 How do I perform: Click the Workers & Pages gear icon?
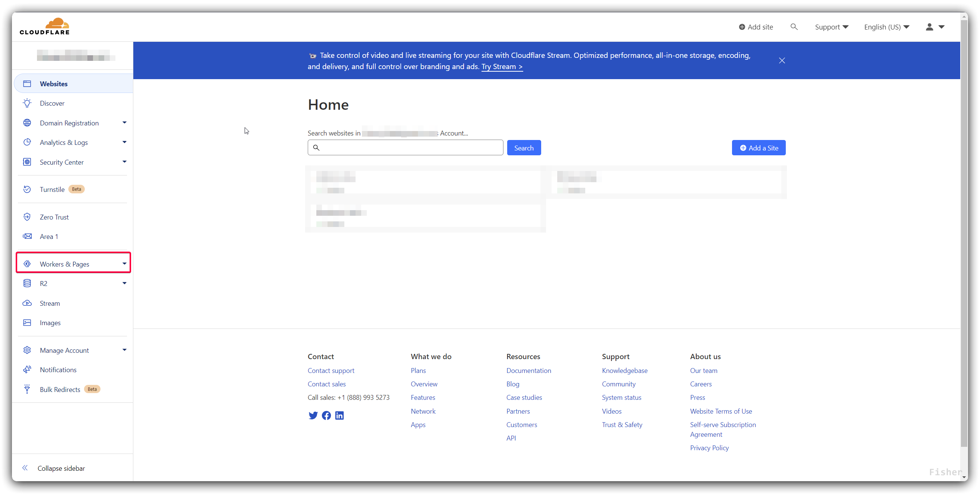(27, 264)
